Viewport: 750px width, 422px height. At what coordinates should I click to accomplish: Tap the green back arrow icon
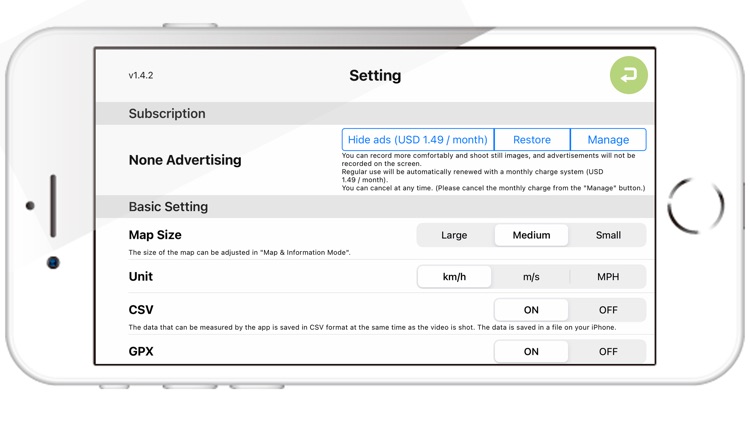[x=629, y=75]
